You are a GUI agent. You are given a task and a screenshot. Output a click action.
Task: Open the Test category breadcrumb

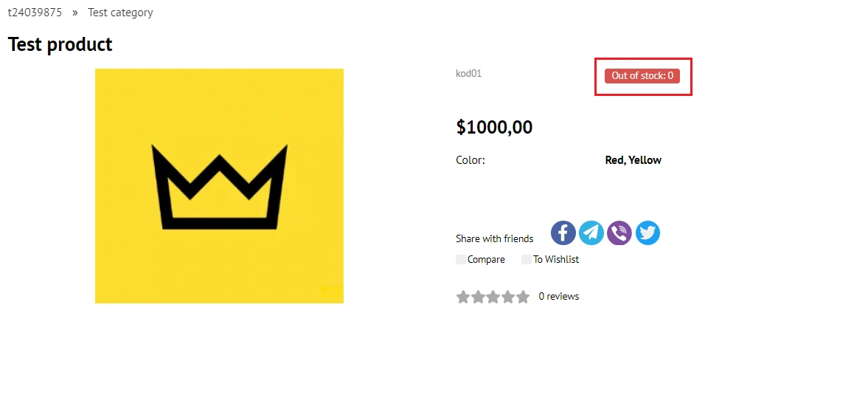pos(120,13)
